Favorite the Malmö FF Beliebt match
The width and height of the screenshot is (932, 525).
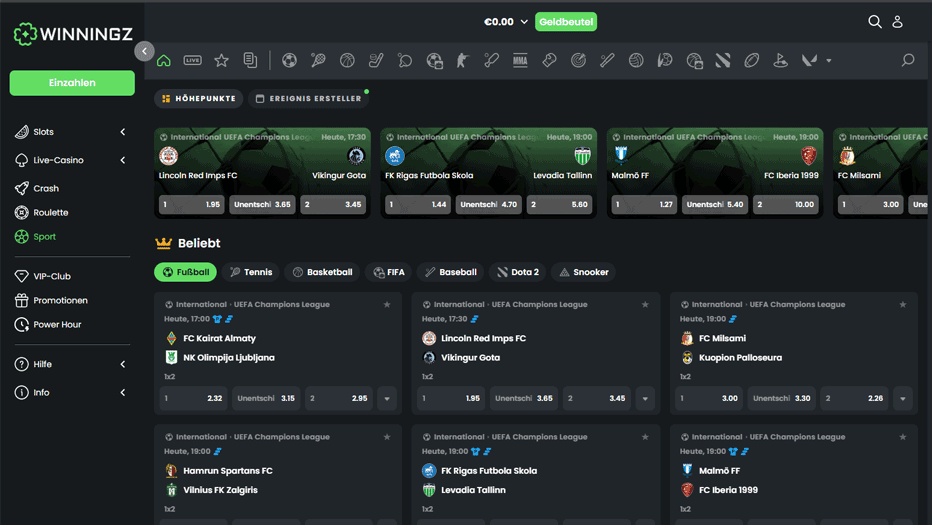click(x=903, y=437)
